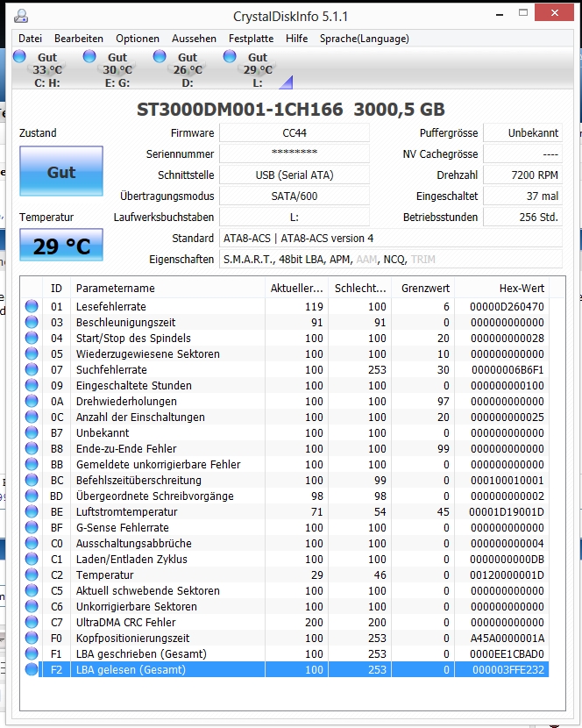Select the Aktuell schwebende Sektoren row text

click(x=147, y=590)
